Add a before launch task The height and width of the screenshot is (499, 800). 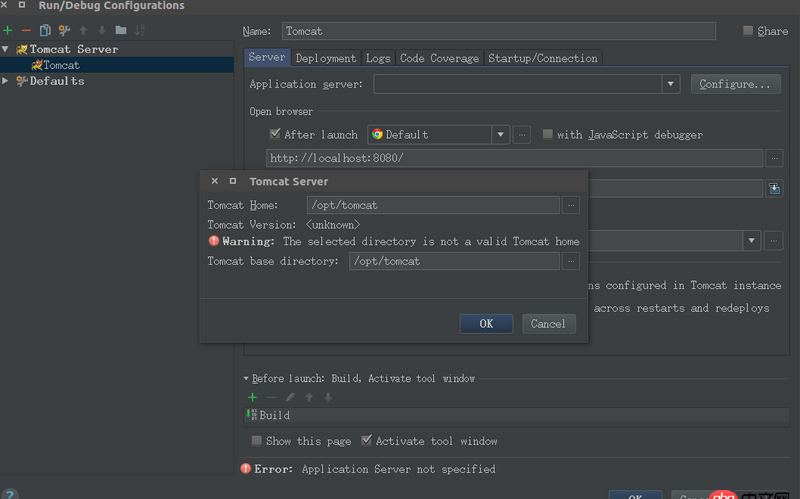[253, 397]
